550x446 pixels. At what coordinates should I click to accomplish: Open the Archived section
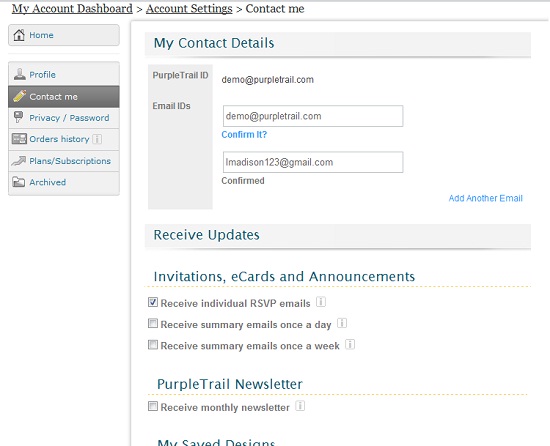64,182
